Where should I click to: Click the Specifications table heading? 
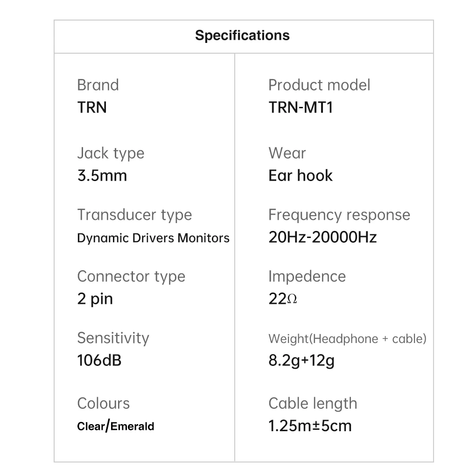pyautogui.click(x=242, y=35)
